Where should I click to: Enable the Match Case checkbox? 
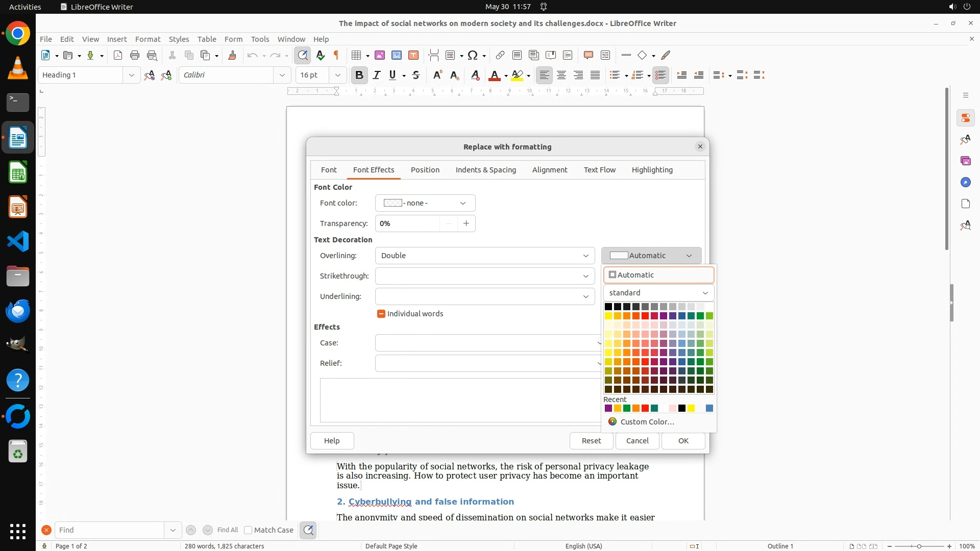pos(248,530)
